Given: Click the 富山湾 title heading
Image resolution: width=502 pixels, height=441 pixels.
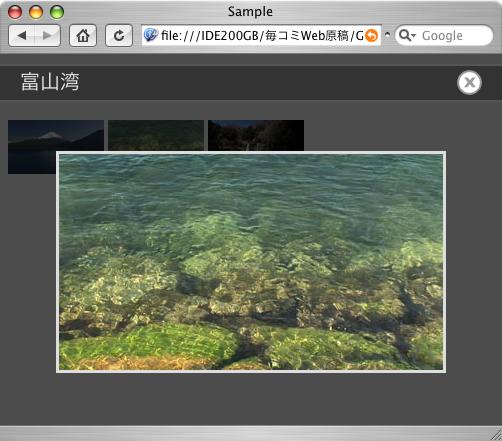Looking at the screenshot, I should (50, 82).
